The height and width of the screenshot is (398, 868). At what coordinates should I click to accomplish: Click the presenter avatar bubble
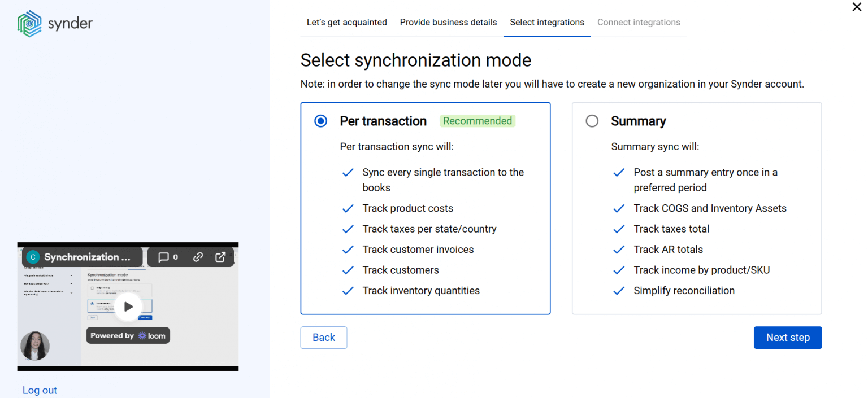(35, 346)
